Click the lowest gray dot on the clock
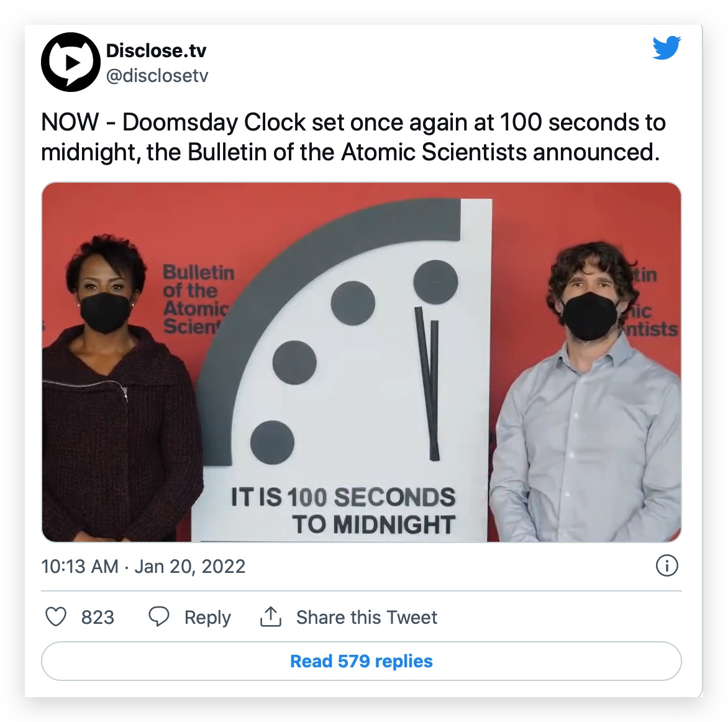 [272, 442]
